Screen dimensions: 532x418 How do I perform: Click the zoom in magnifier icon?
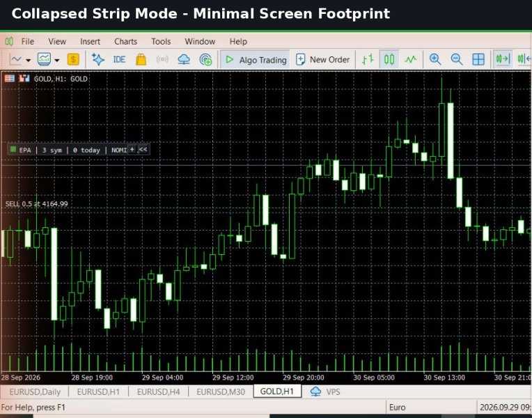pyautogui.click(x=435, y=59)
